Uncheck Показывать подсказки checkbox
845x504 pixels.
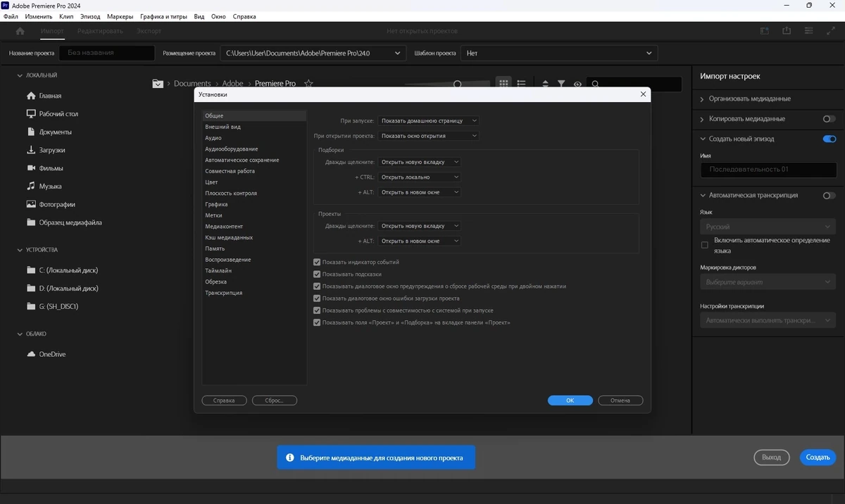[x=317, y=275]
